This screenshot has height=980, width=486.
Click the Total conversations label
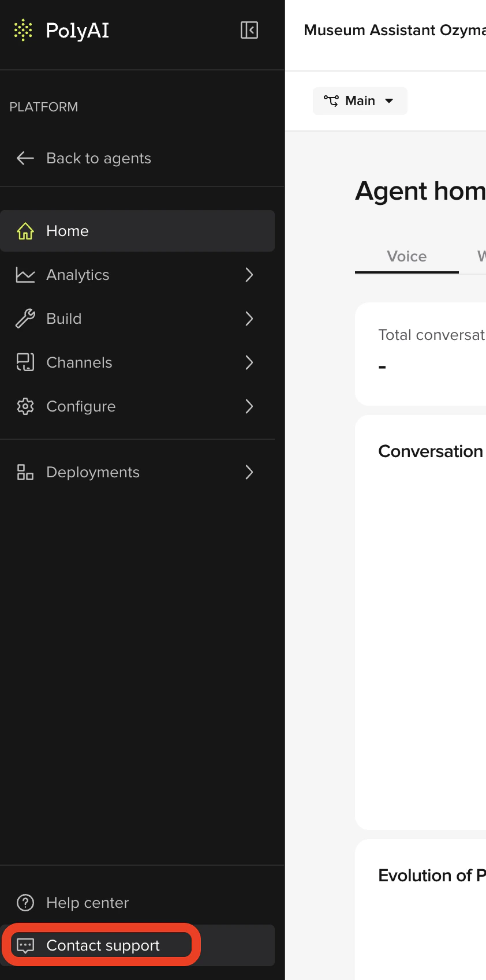pos(432,335)
